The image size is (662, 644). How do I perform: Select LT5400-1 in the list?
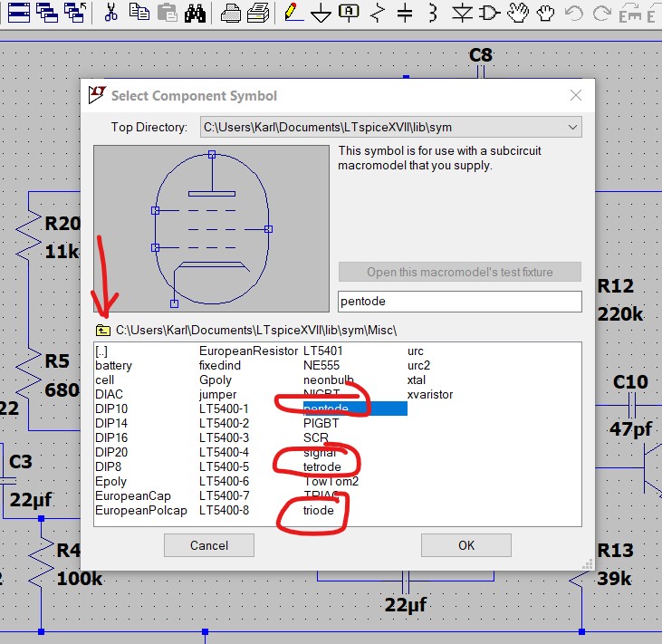[x=224, y=409]
